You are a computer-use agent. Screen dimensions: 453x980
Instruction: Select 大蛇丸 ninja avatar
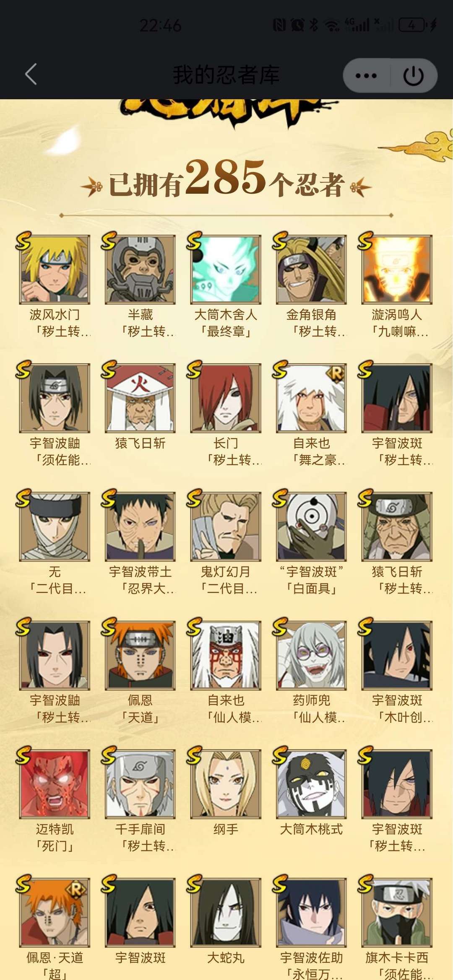[226, 913]
